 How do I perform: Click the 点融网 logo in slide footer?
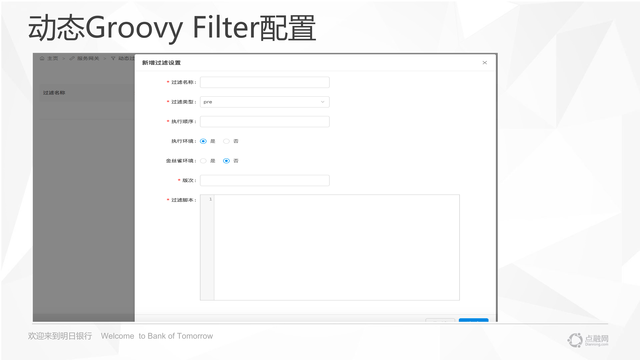[588, 340]
